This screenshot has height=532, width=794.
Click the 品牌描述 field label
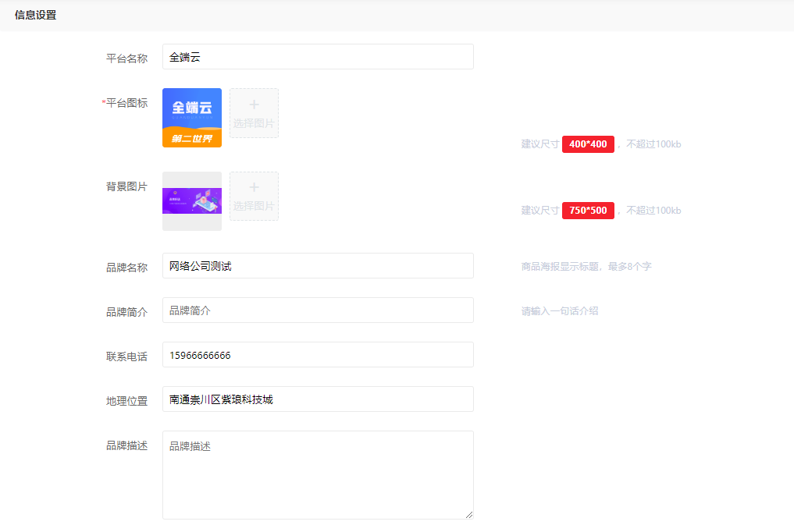[x=126, y=446]
